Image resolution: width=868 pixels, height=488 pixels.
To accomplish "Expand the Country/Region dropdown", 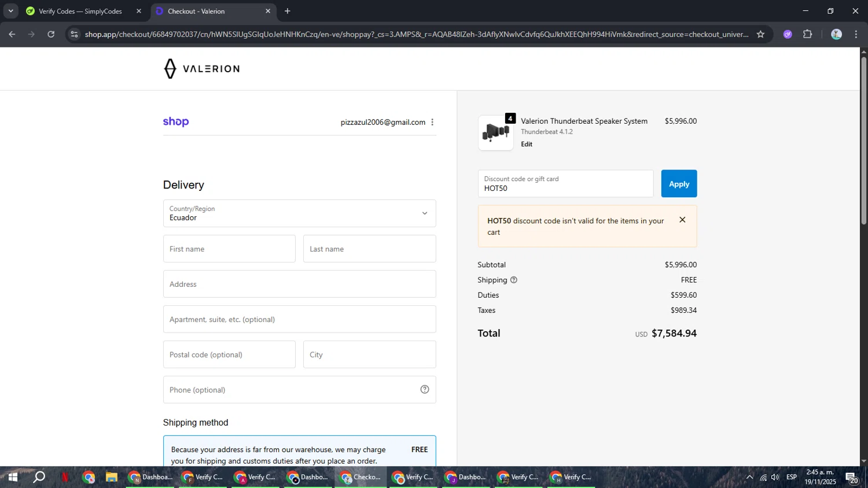I will [x=299, y=213].
